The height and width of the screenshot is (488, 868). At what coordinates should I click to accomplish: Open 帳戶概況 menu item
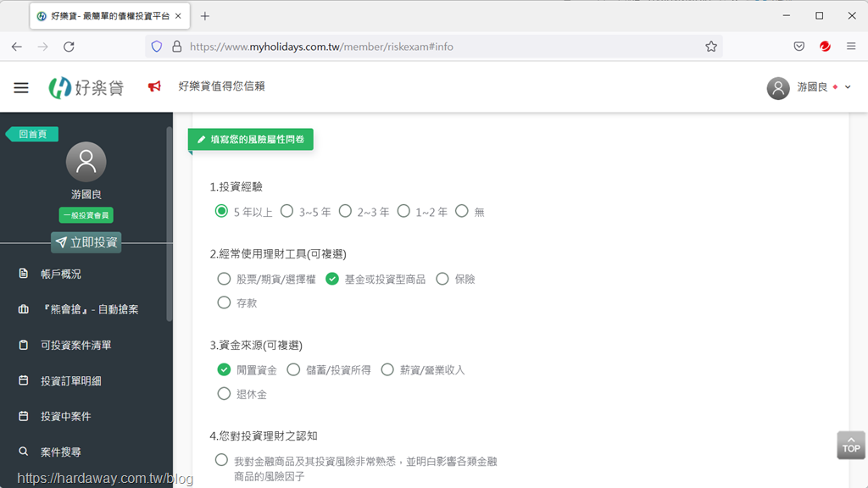(61, 274)
